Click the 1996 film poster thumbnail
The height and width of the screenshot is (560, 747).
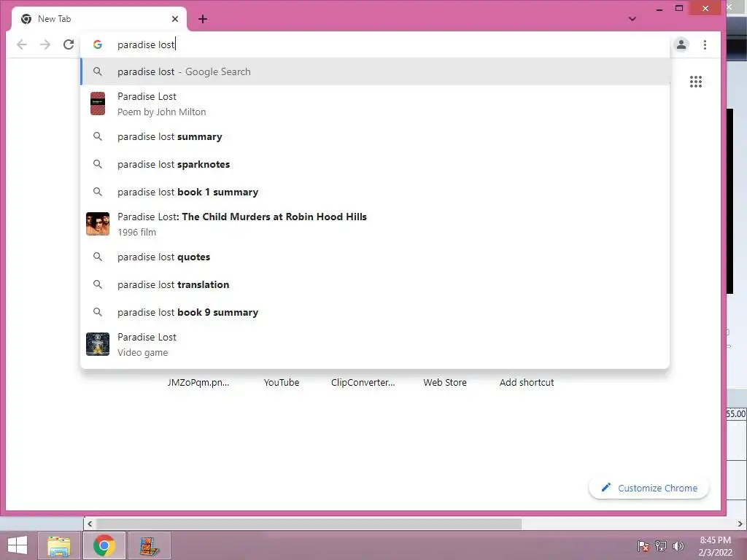[x=98, y=224]
